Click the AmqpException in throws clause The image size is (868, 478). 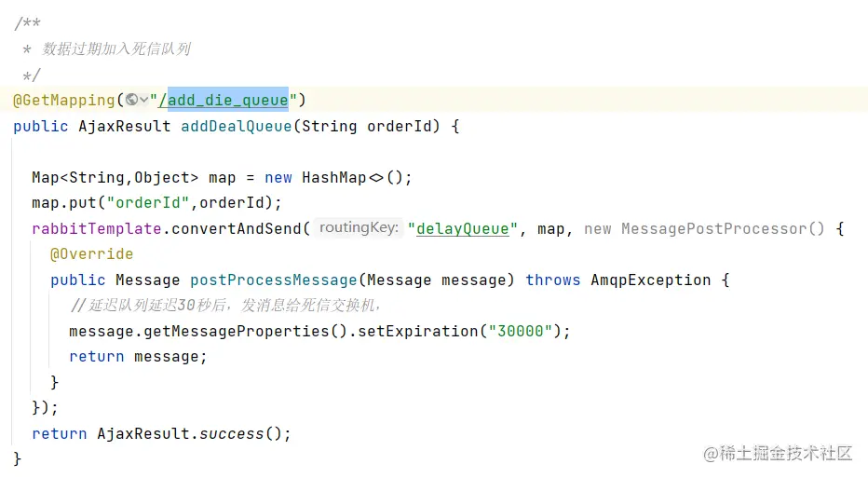click(650, 280)
